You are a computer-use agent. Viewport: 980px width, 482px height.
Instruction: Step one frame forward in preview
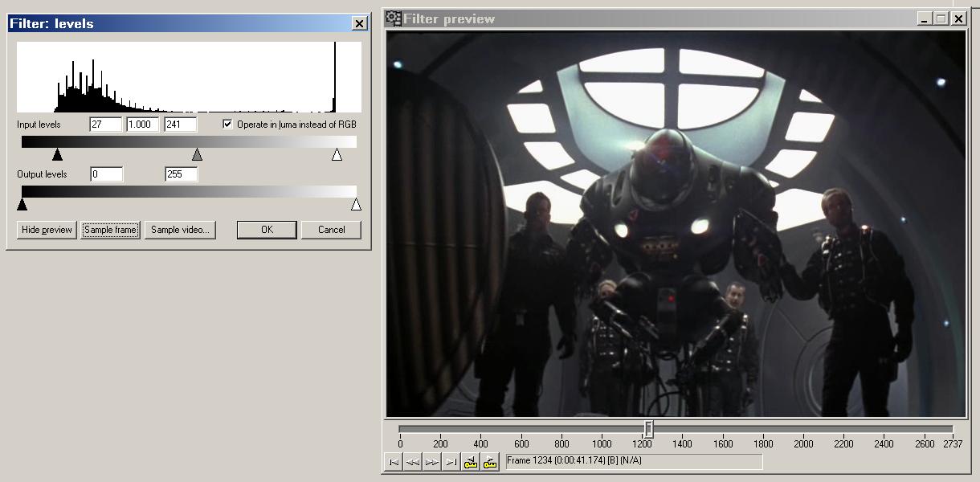coord(432,462)
